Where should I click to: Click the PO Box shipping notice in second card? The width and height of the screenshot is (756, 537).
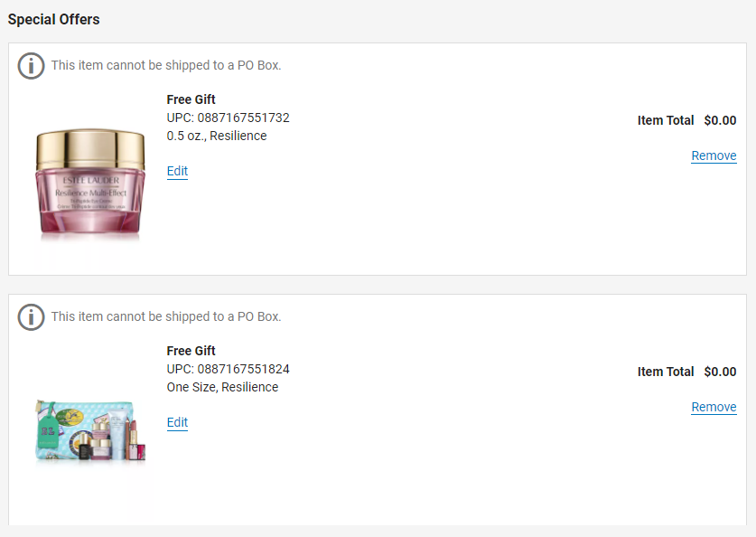coord(166,316)
